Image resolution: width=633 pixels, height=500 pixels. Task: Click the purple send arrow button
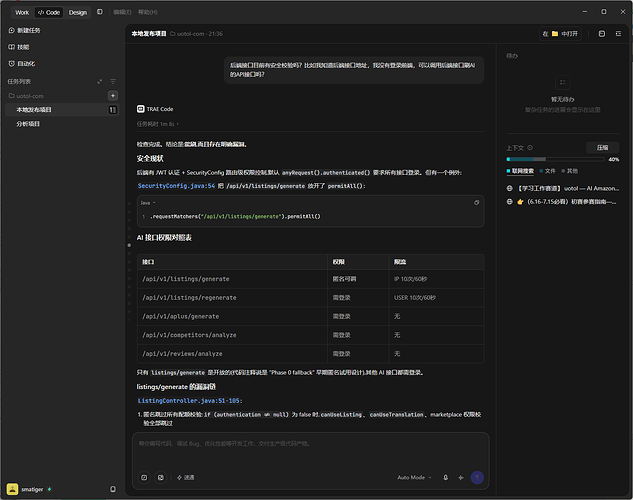477,477
